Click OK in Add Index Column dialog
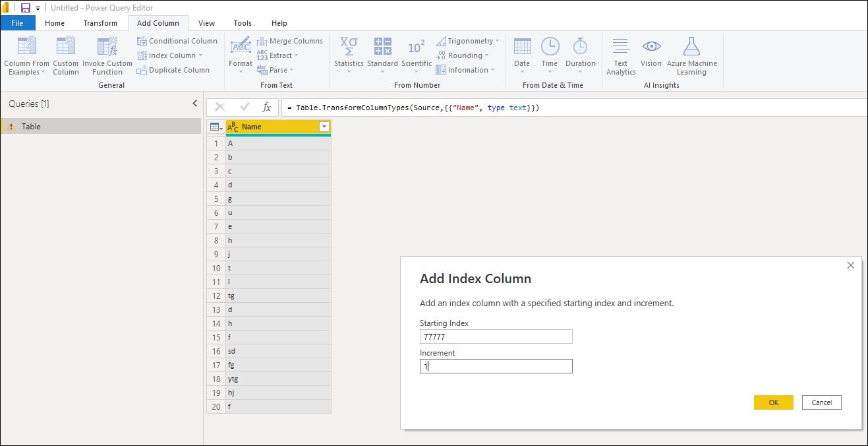 (774, 402)
